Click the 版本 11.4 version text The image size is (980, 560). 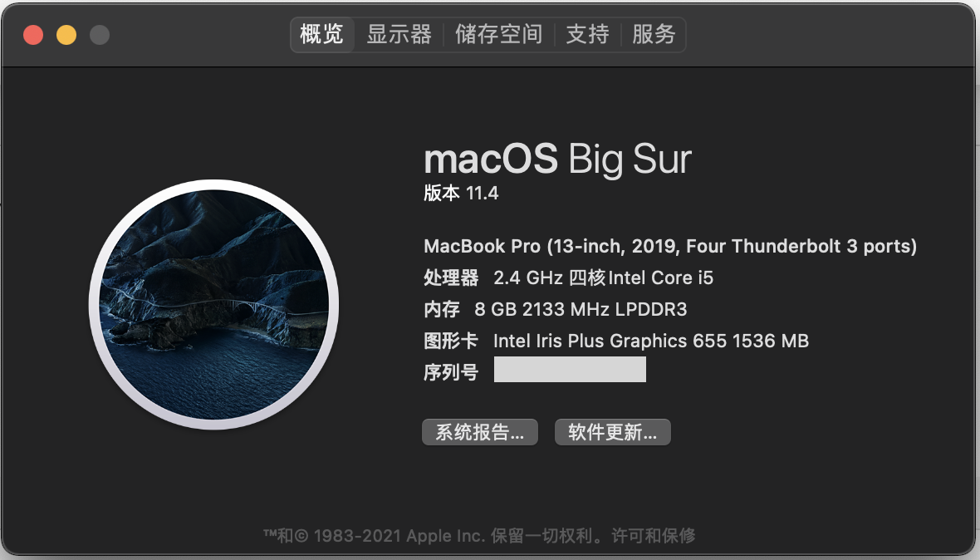point(461,193)
